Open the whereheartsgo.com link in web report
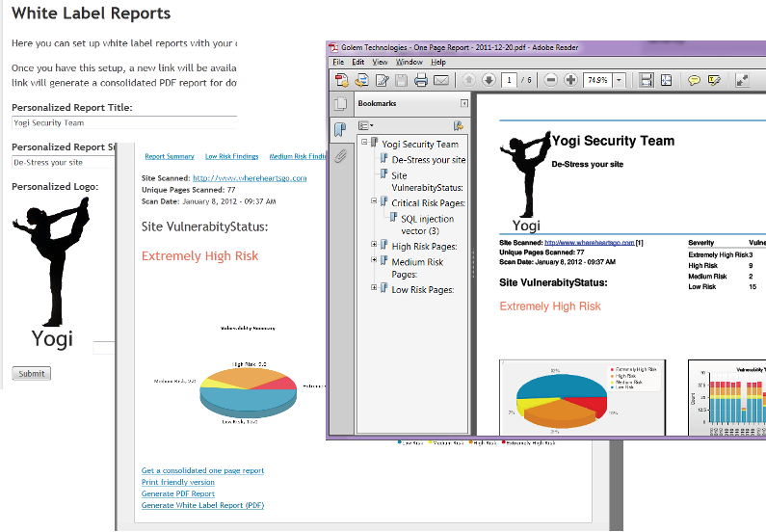766x532 pixels. pyautogui.click(x=250, y=178)
